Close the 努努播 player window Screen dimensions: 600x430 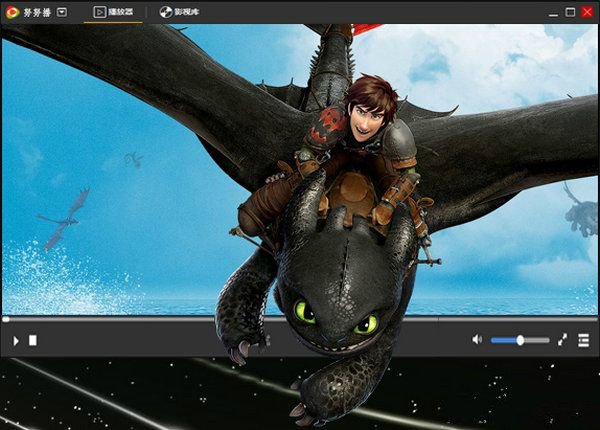click(x=587, y=12)
